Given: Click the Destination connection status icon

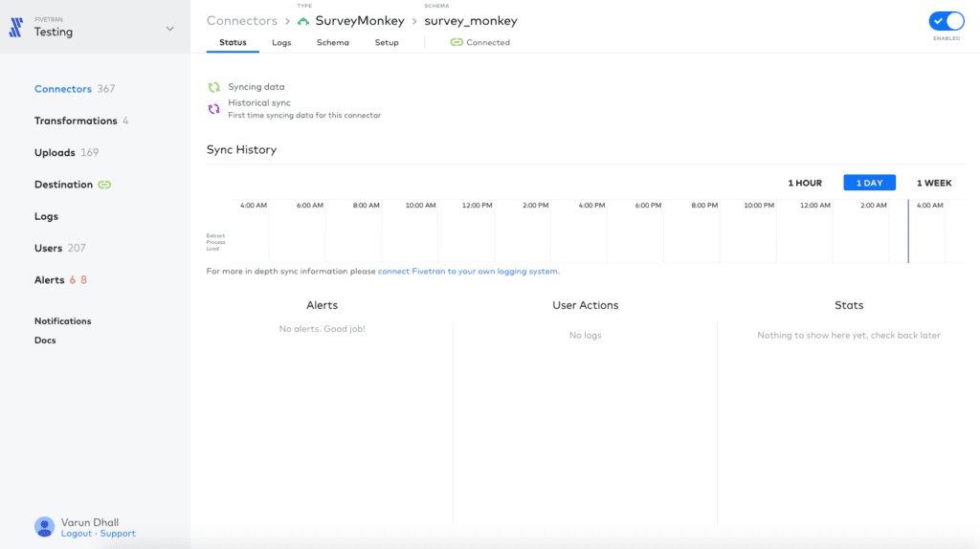Looking at the screenshot, I should click(x=104, y=185).
